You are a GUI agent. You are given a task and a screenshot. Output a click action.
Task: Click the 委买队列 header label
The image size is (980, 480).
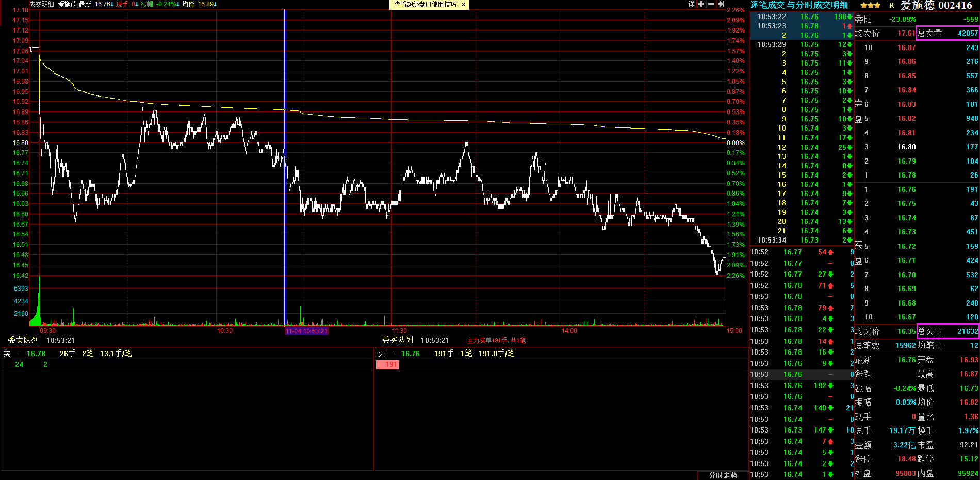click(x=398, y=340)
